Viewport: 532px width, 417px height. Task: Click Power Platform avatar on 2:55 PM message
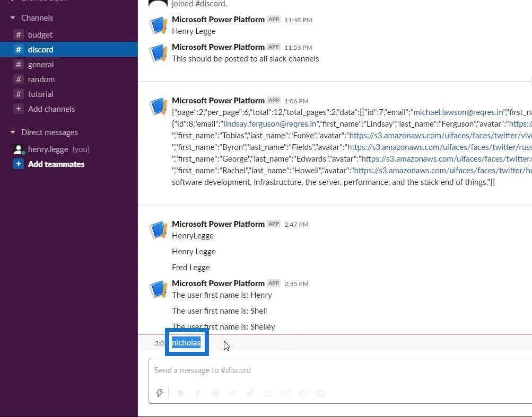159,289
